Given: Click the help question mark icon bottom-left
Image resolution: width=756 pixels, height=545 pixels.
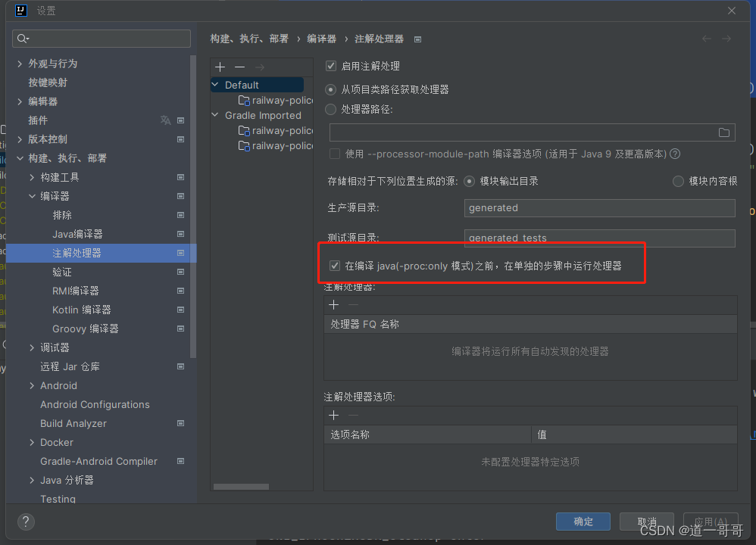Looking at the screenshot, I should 25,521.
